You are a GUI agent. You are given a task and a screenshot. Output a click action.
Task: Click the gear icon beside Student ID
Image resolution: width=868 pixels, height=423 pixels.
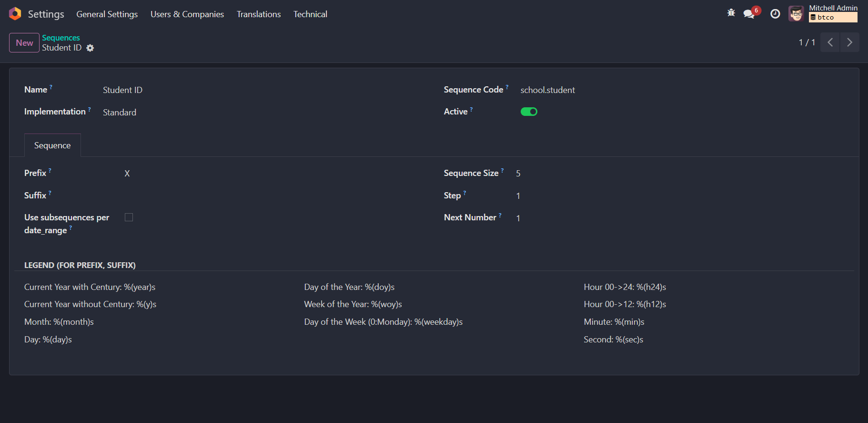pos(90,48)
